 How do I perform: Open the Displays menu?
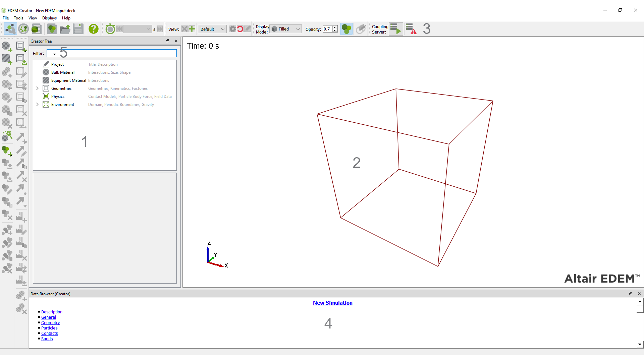49,18
